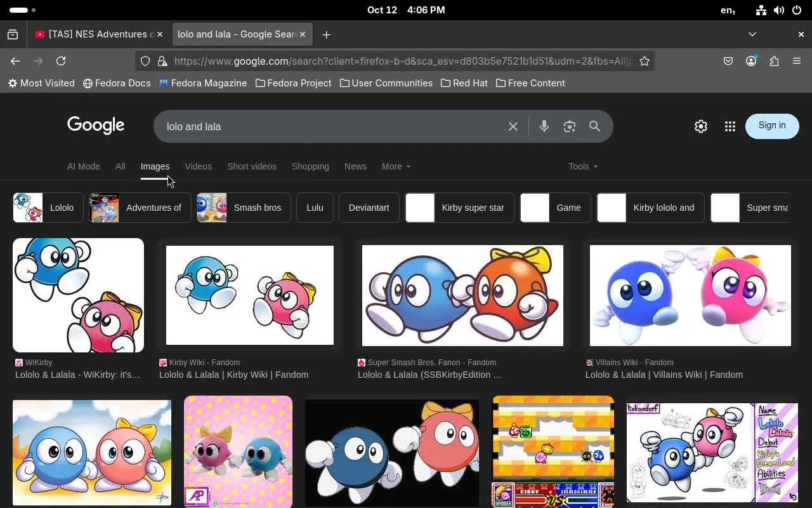Filter images by the Game chip
The image size is (812, 508).
[556, 208]
